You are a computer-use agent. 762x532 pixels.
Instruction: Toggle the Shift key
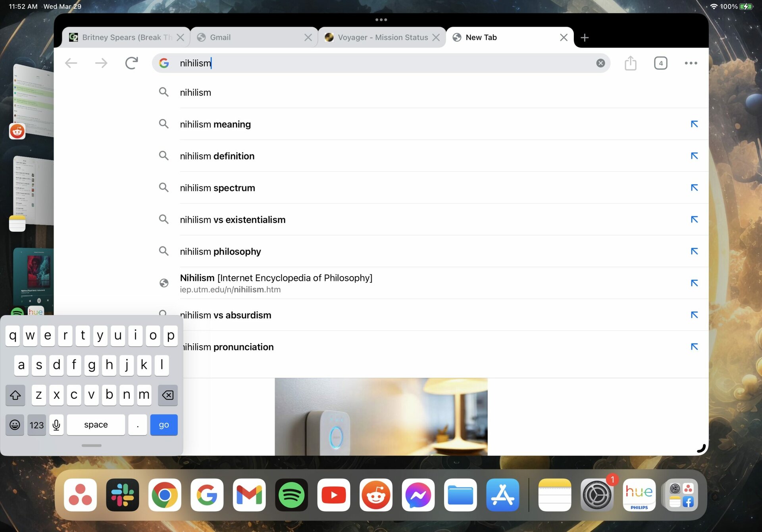coord(15,395)
